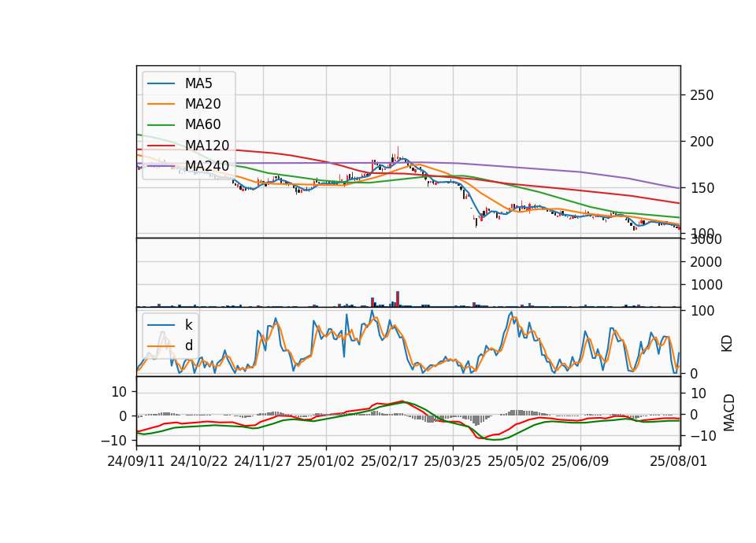
Task: Click the red MA120 legend line swatch
Action: point(161,146)
